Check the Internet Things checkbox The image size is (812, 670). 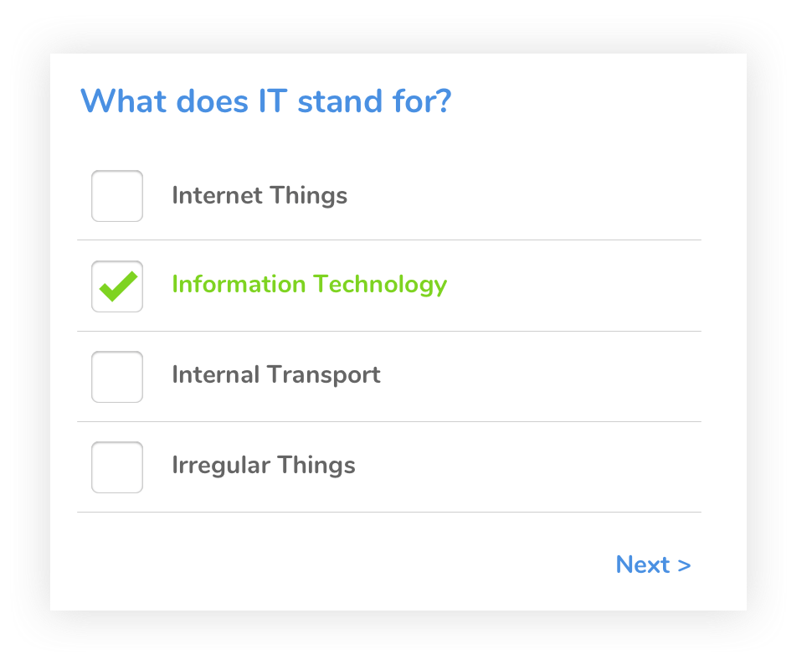click(117, 196)
